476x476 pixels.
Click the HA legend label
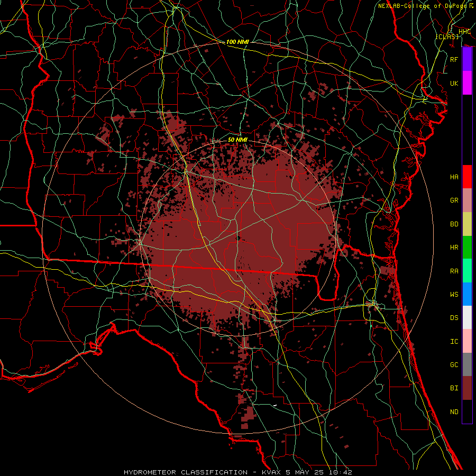point(454,177)
